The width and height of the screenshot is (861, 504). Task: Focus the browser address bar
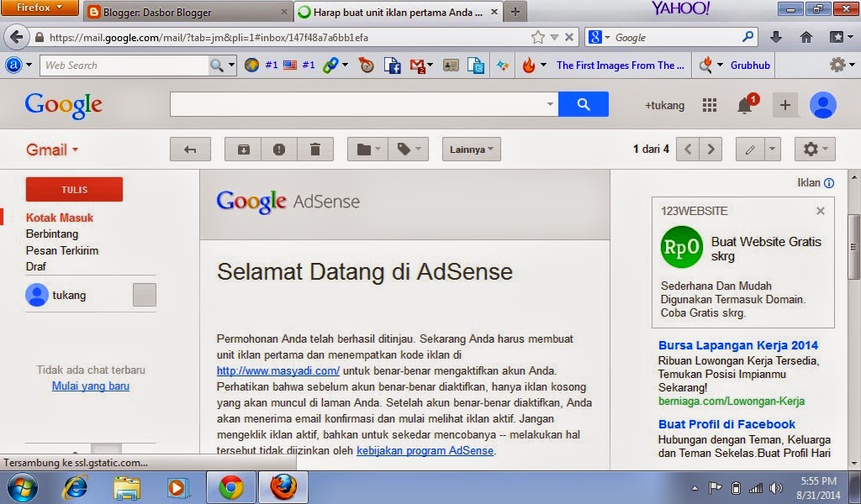(x=286, y=37)
